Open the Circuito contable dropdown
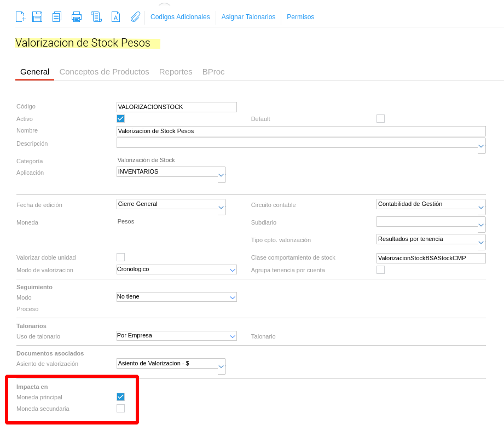Screen dimensions: 504x436 481,208
